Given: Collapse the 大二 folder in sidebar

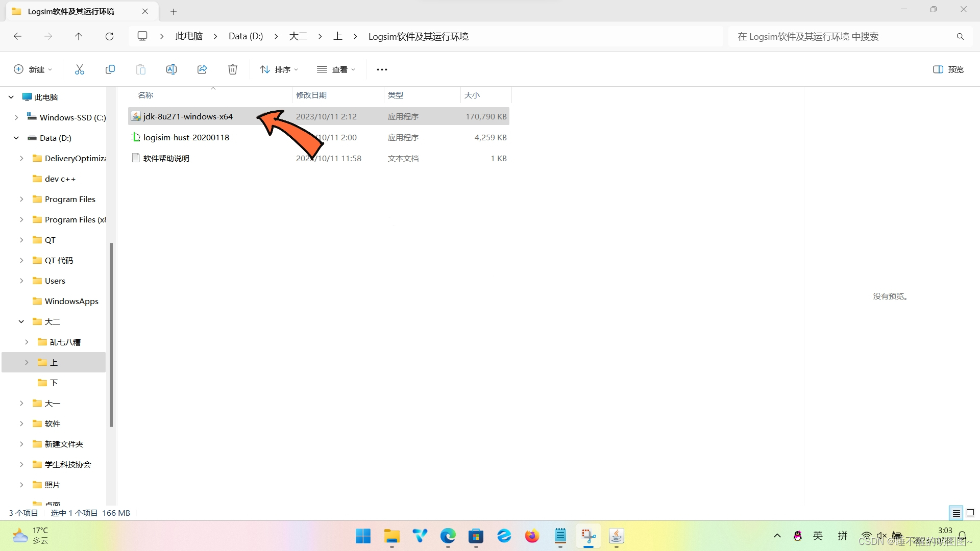Looking at the screenshot, I should (x=21, y=321).
